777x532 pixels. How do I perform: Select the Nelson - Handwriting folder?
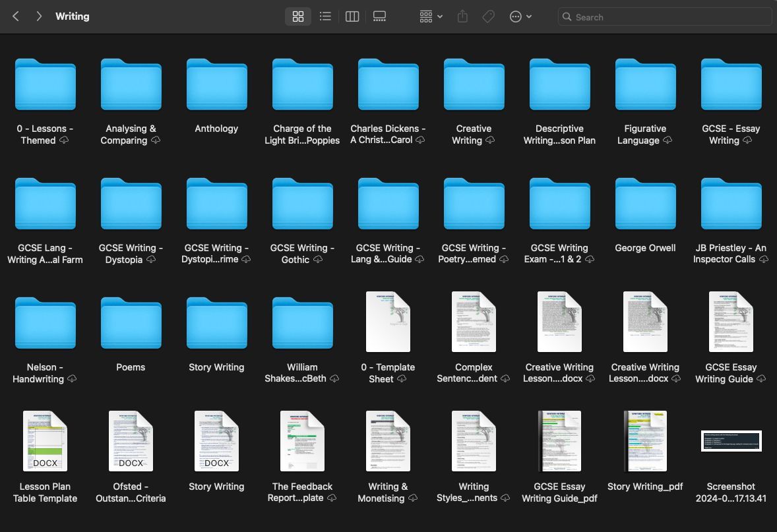(45, 323)
